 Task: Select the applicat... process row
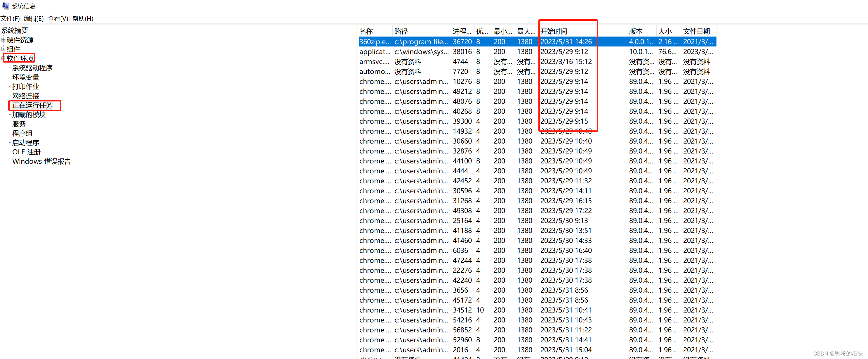[x=537, y=52]
